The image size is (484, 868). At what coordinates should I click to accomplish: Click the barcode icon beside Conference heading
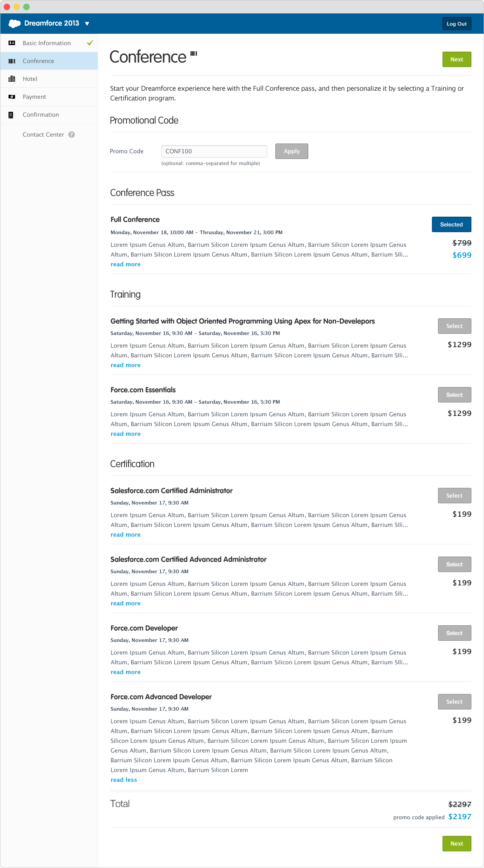coord(194,53)
